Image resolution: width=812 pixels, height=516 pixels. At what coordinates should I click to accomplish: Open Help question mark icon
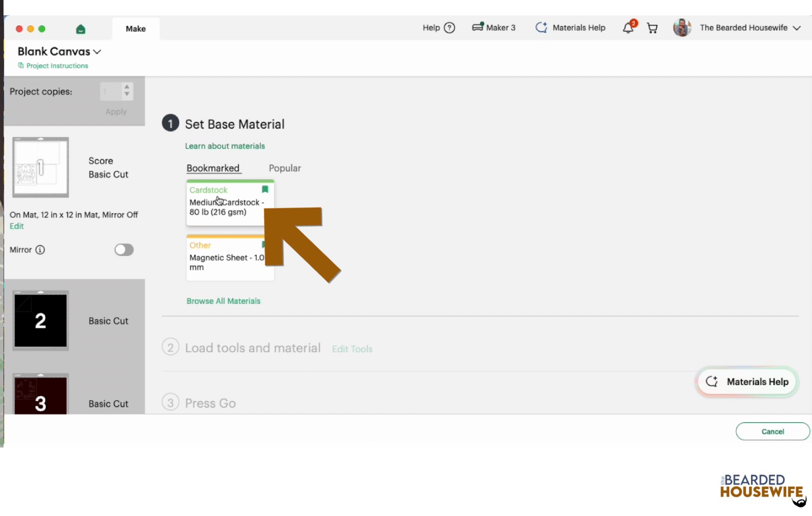tap(449, 28)
